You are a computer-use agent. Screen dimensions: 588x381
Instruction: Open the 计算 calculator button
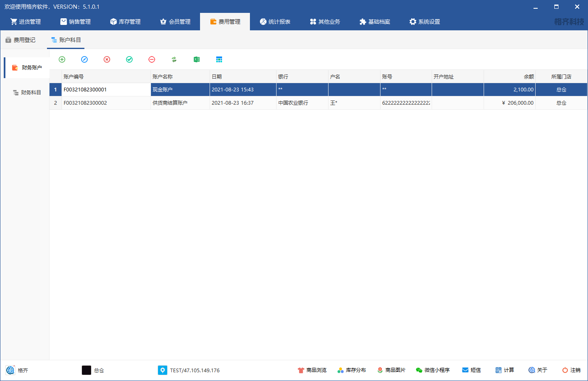pos(505,370)
